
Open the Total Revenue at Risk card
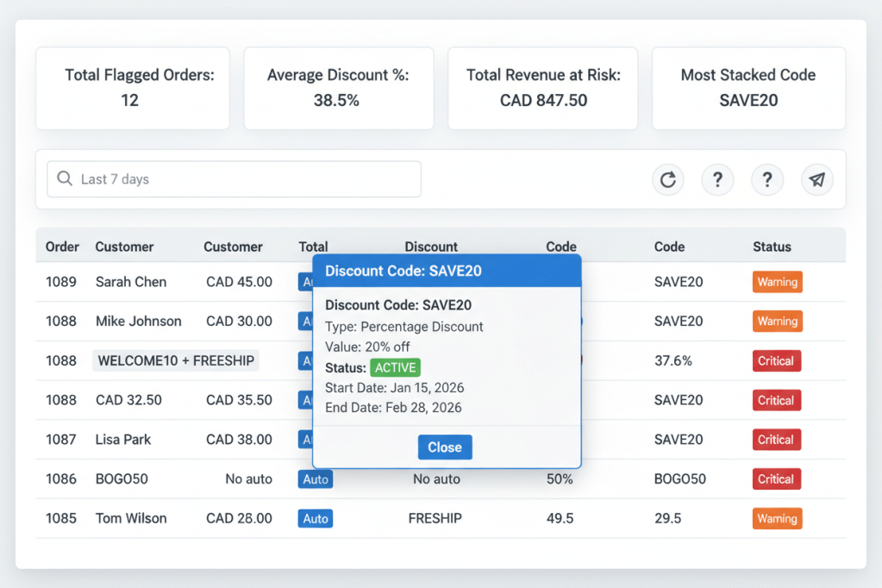543,88
